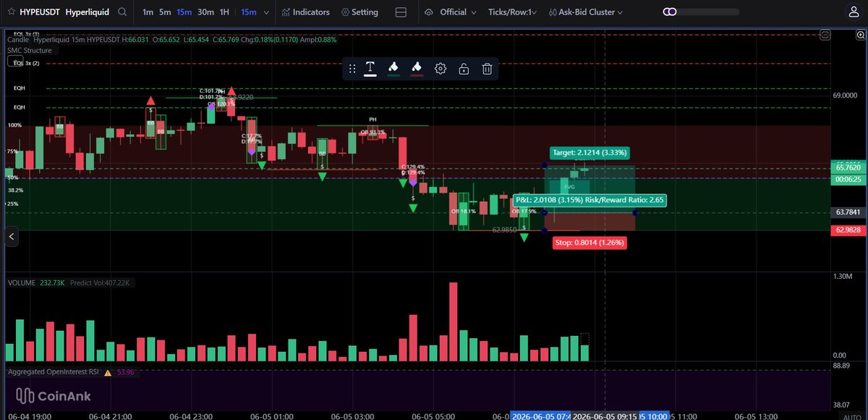Open drawing settings gear in floating toolbar
The image size is (868, 420).
click(440, 69)
